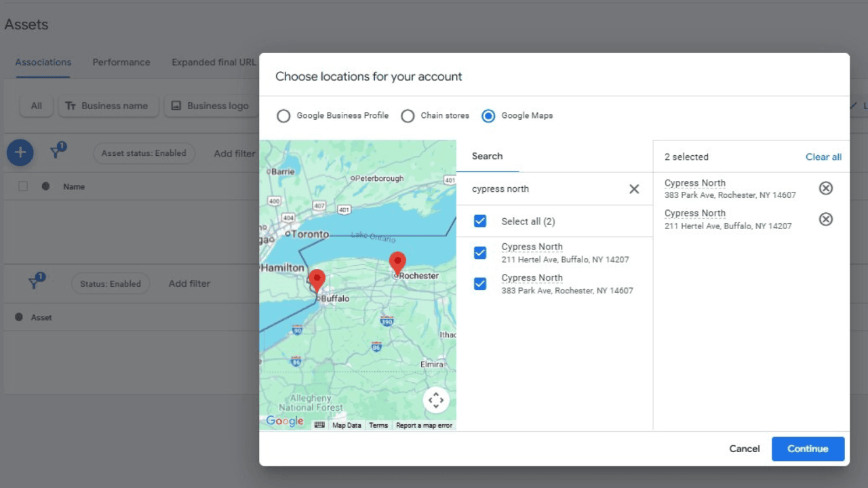
Task: Uncheck the Select all (2) checkbox
Action: click(x=480, y=221)
